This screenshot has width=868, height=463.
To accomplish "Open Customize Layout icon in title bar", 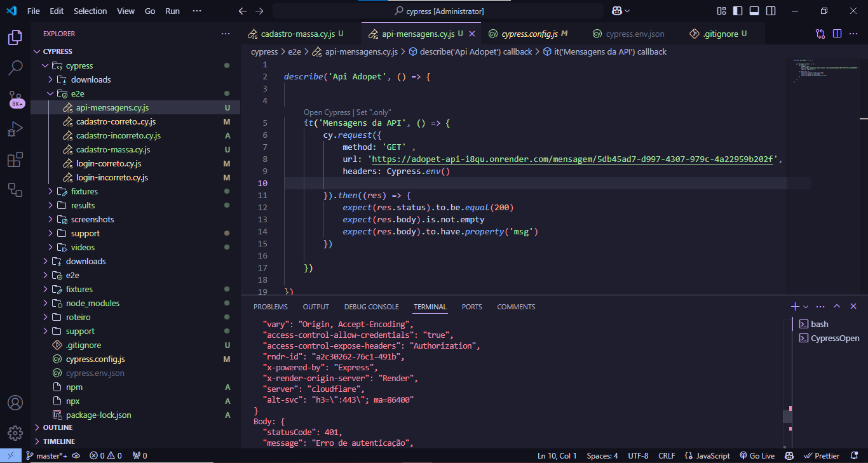I will [721, 11].
